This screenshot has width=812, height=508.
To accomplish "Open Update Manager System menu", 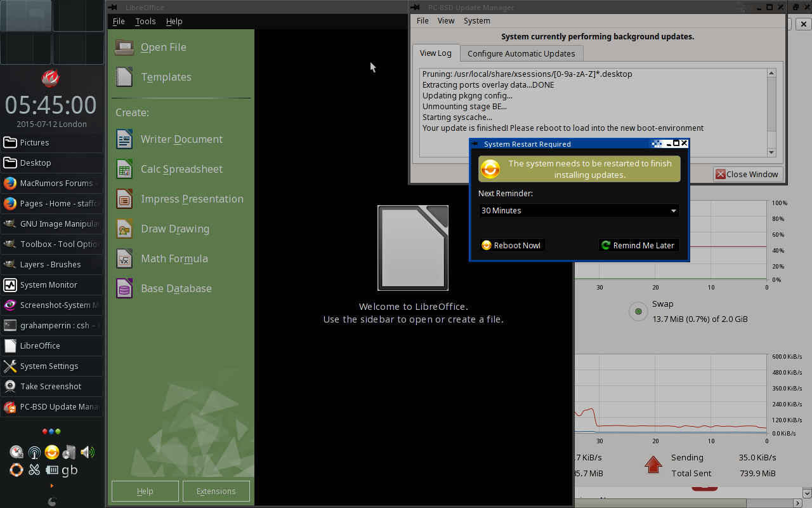I will (477, 20).
